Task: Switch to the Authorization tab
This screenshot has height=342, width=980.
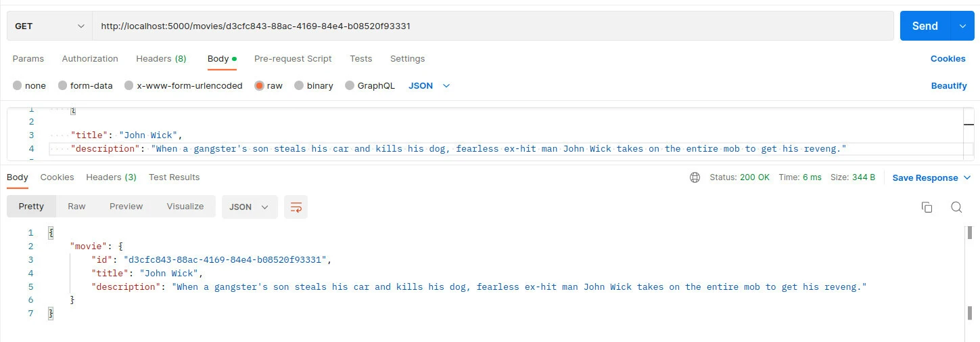Action: [90, 59]
